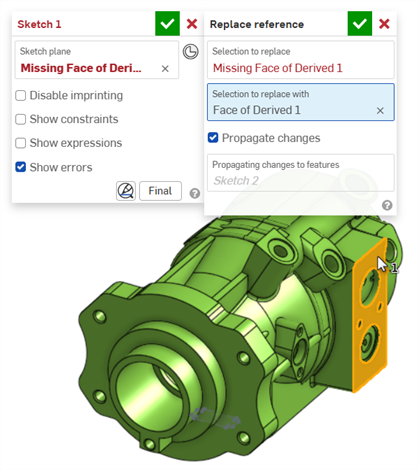Enable Show constraints checkbox
The height and width of the screenshot is (470, 419).
(x=21, y=119)
